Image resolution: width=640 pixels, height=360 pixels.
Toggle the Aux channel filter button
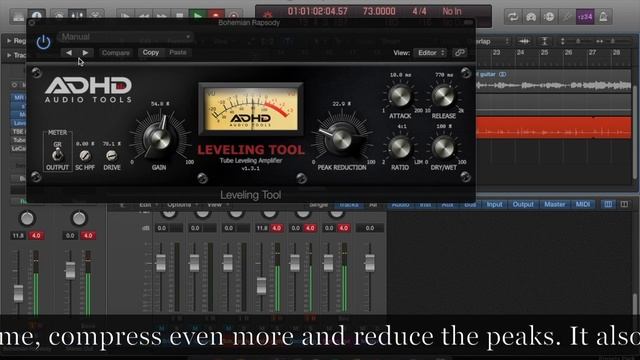[448, 204]
